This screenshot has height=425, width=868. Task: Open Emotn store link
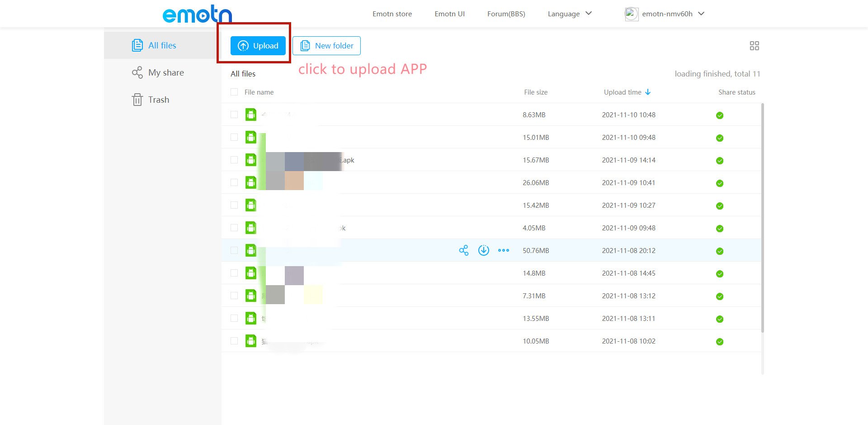(x=392, y=14)
